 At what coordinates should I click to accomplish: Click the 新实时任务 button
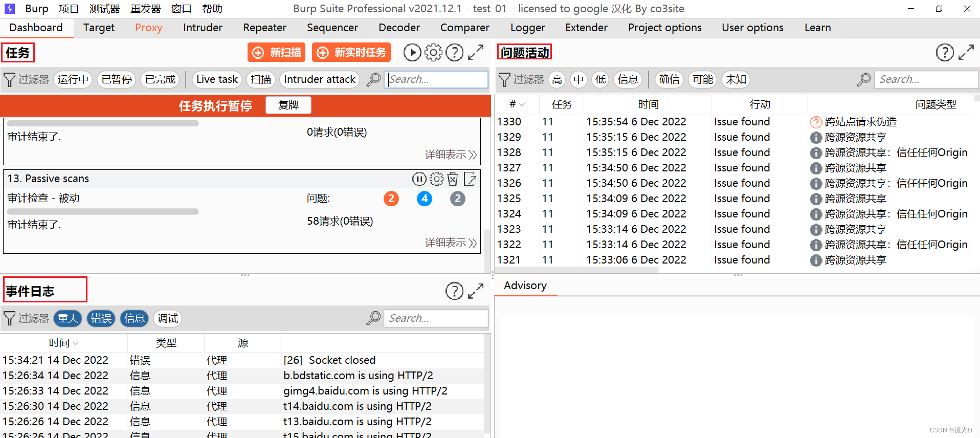point(351,52)
